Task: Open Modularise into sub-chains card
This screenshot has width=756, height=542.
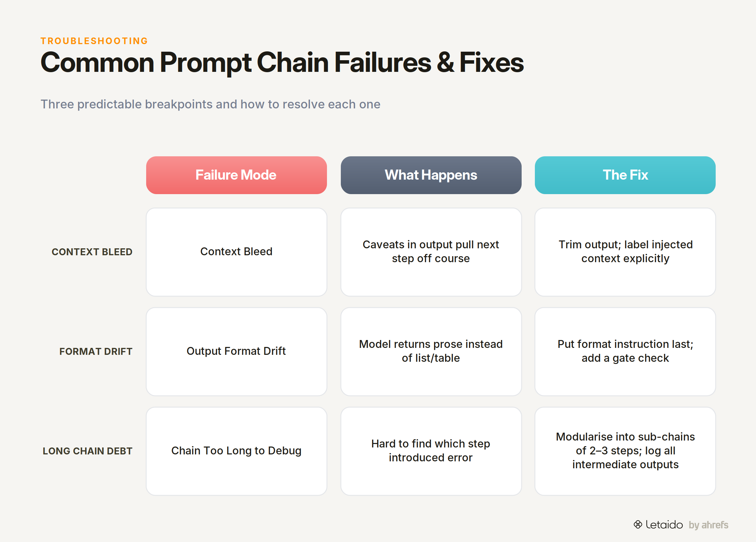Action: 625,451
